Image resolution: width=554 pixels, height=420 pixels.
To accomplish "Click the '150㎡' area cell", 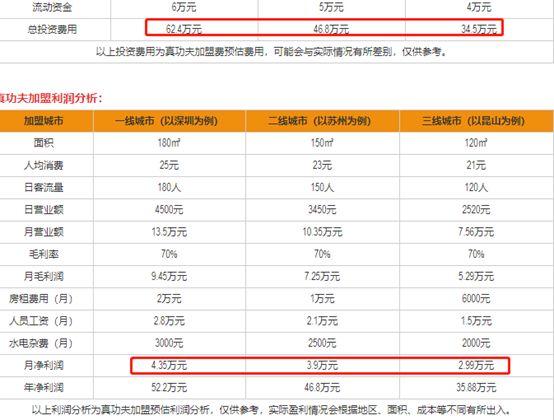I will coord(322,143).
